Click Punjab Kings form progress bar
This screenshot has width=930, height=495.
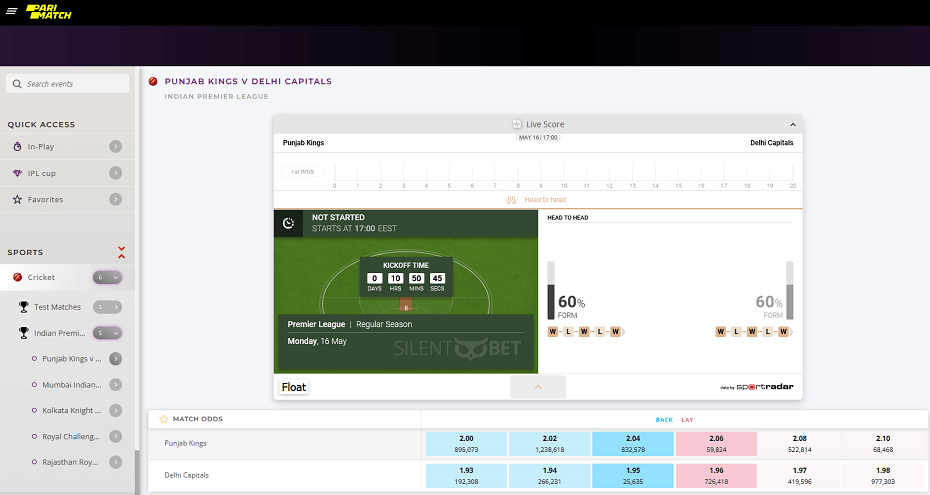click(x=550, y=290)
